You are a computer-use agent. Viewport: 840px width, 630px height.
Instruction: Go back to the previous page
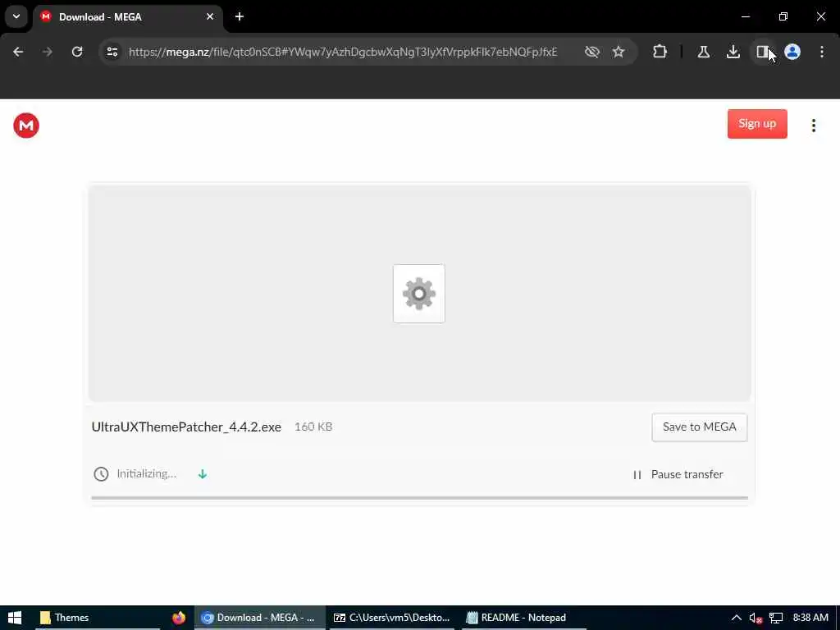click(x=18, y=52)
